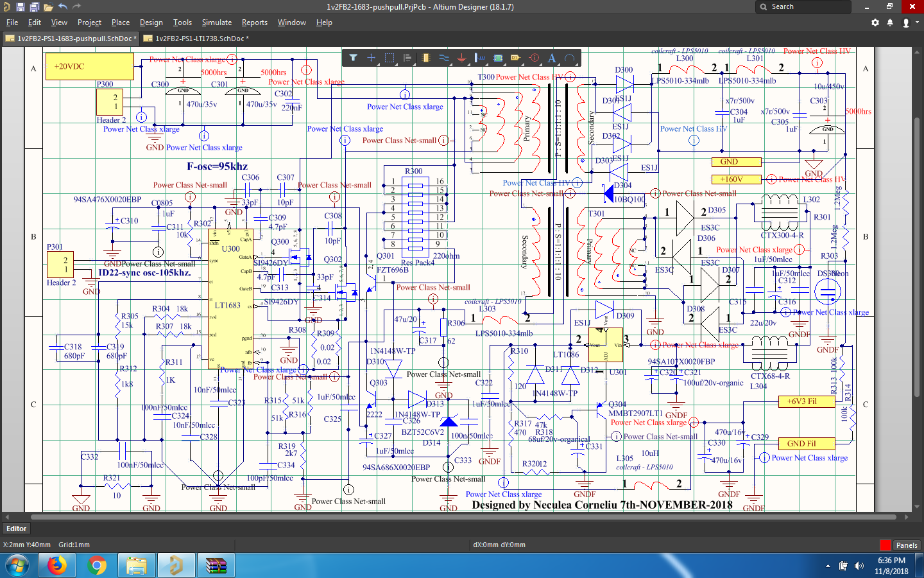Select the P301 Header 2 connector

pos(60,265)
